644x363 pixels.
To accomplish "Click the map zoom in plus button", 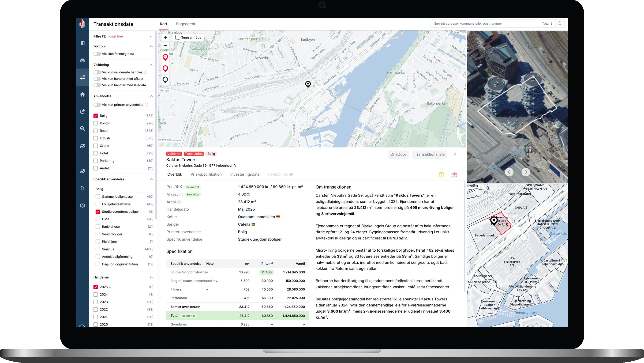I will pos(165,38).
